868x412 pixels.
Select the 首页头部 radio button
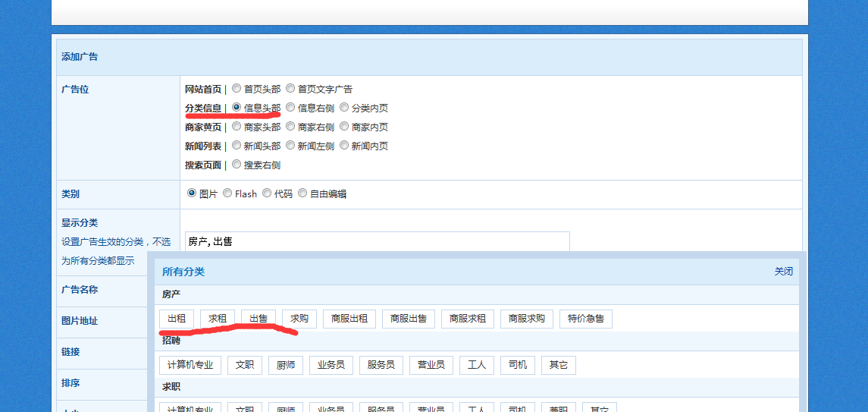click(x=237, y=89)
